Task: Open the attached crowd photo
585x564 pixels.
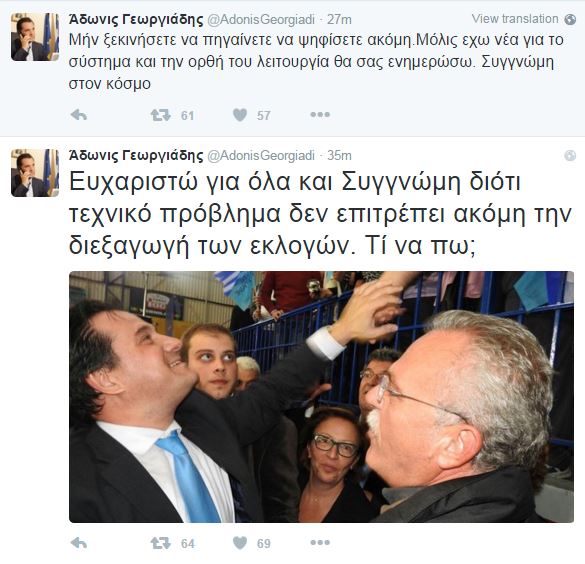Action: [321, 397]
